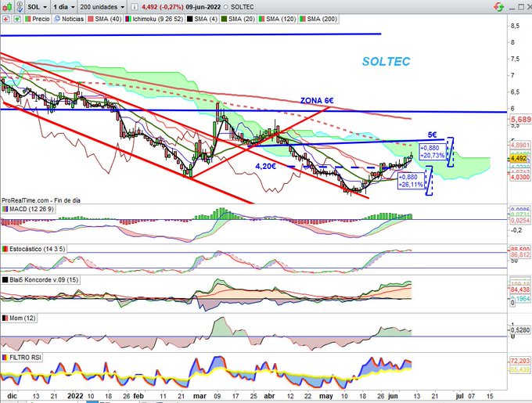Open the Mom (12) panel label

pos(19,318)
